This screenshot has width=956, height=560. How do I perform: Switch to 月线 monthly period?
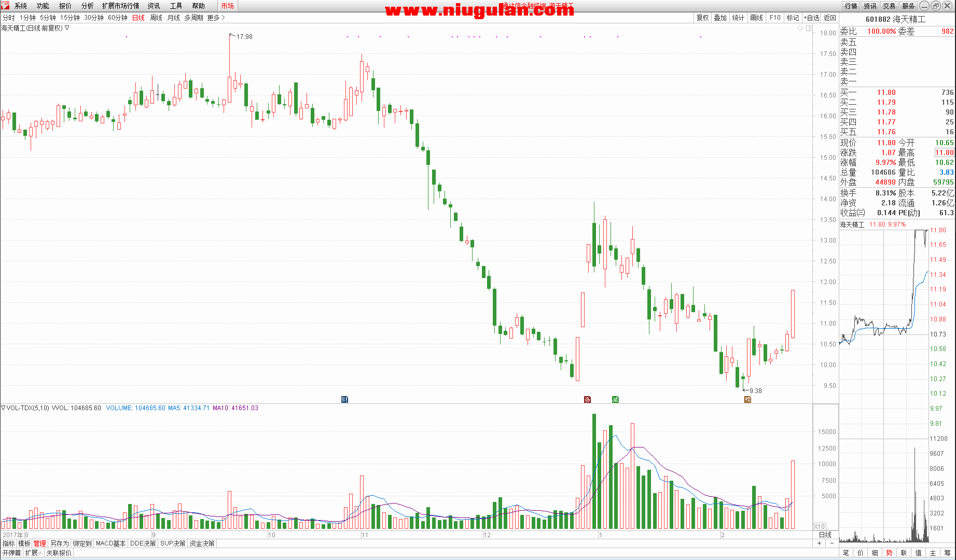click(174, 18)
